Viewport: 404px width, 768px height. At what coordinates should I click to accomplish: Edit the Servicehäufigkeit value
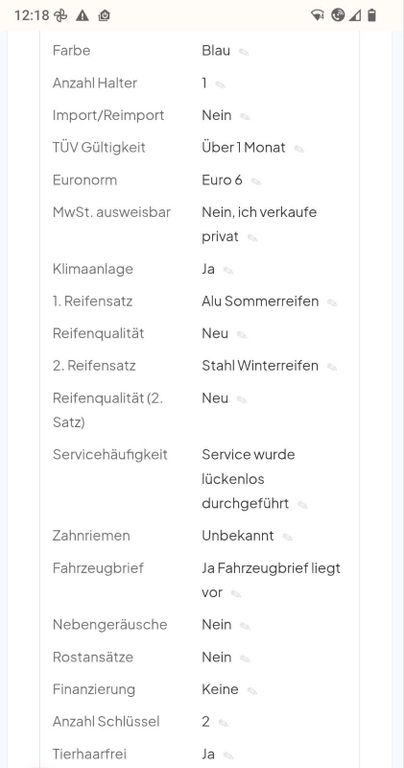302,505
